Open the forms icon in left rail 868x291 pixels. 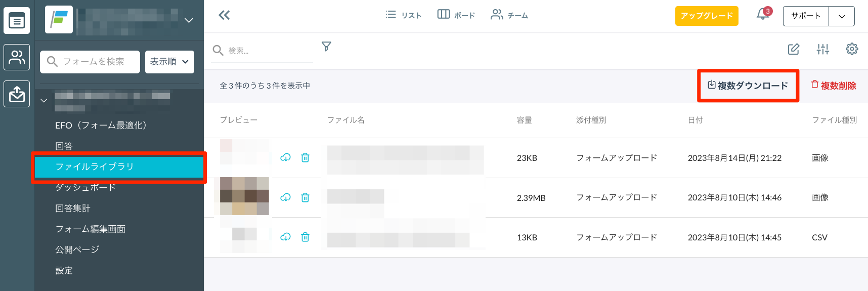[x=17, y=21]
